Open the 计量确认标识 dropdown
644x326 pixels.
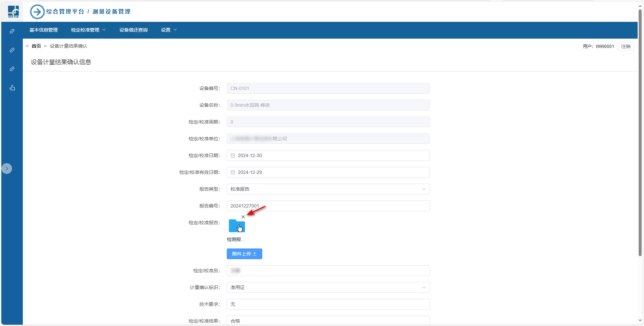[x=328, y=288]
